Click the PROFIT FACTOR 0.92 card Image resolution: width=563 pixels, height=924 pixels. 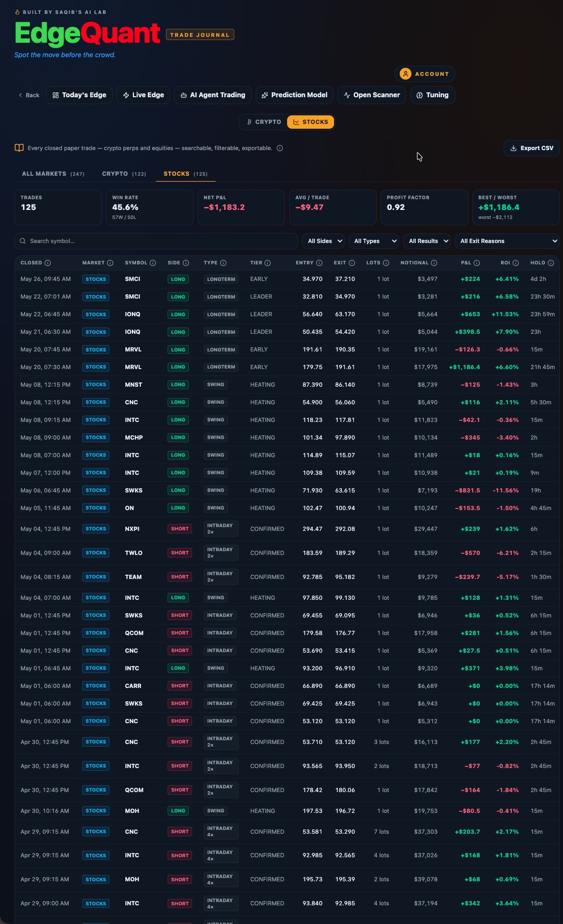[424, 207]
